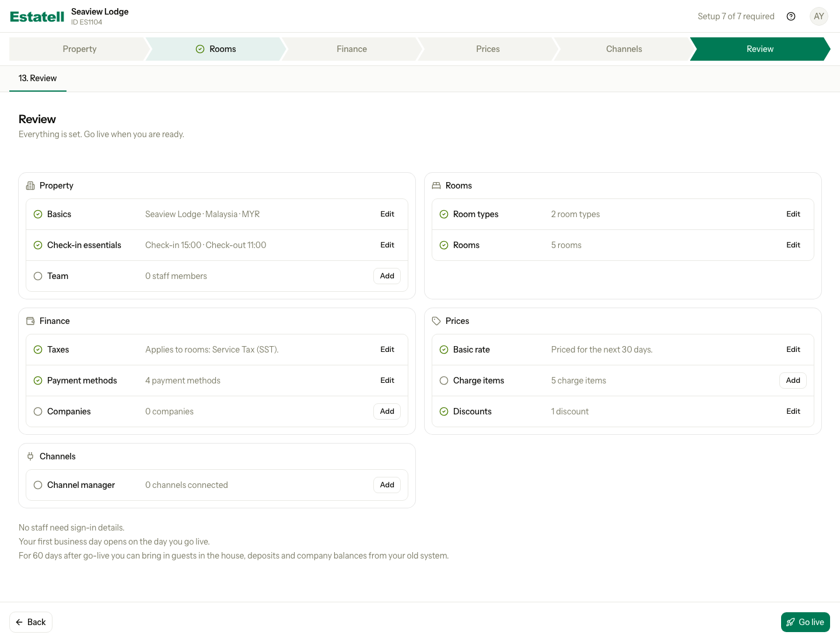Open the AY user avatar menu
The width and height of the screenshot is (840, 642).
[819, 16]
